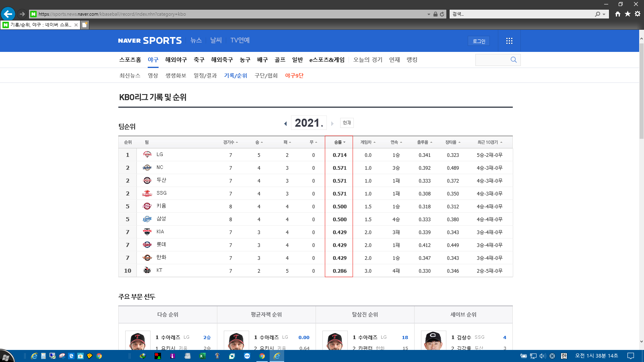
Task: Open the 축구 menu item
Action: 199,60
